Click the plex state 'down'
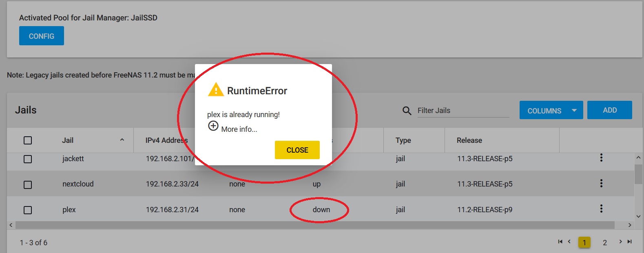 point(321,210)
